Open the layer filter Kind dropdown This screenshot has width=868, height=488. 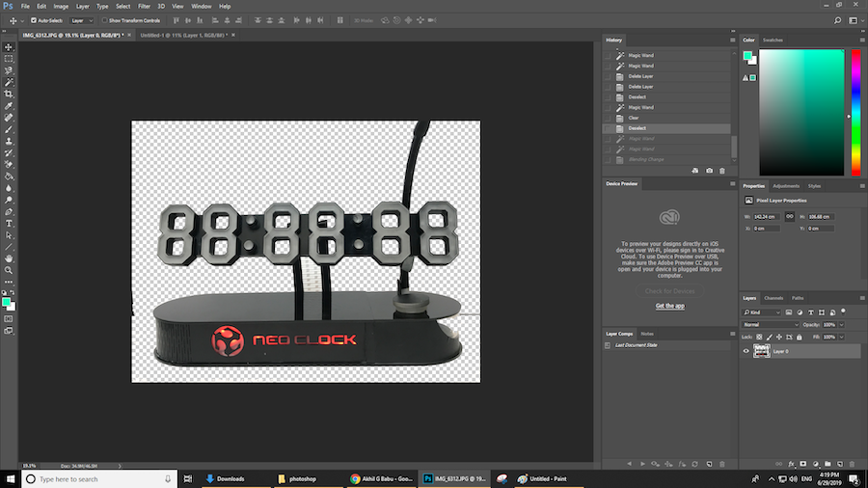pyautogui.click(x=762, y=312)
